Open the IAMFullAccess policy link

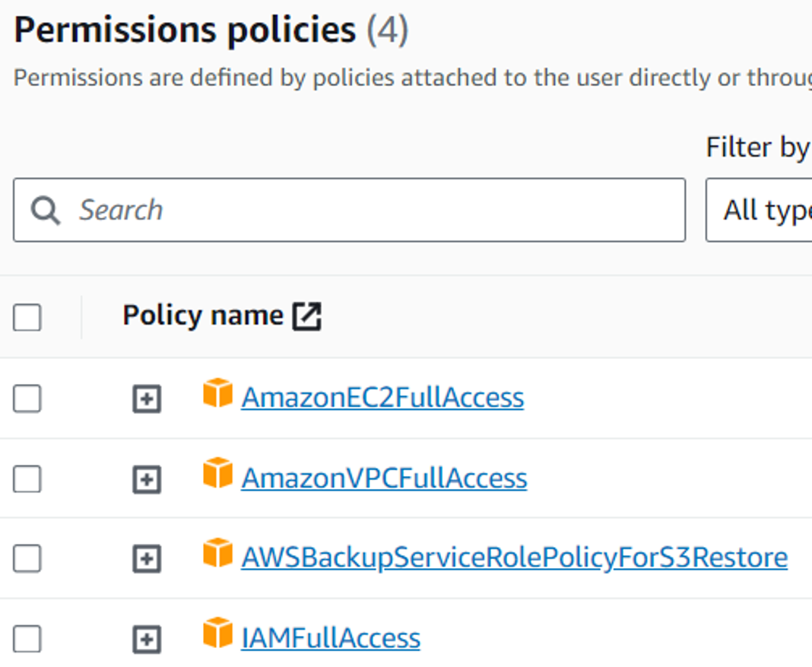tap(330, 638)
